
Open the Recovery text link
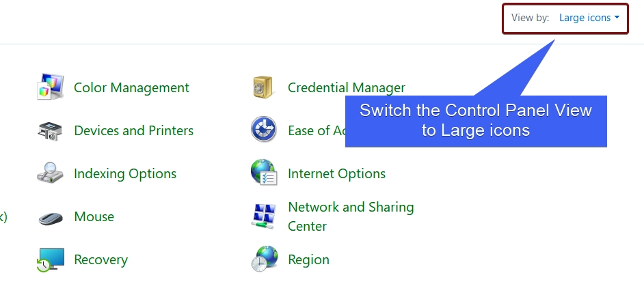coord(100,260)
